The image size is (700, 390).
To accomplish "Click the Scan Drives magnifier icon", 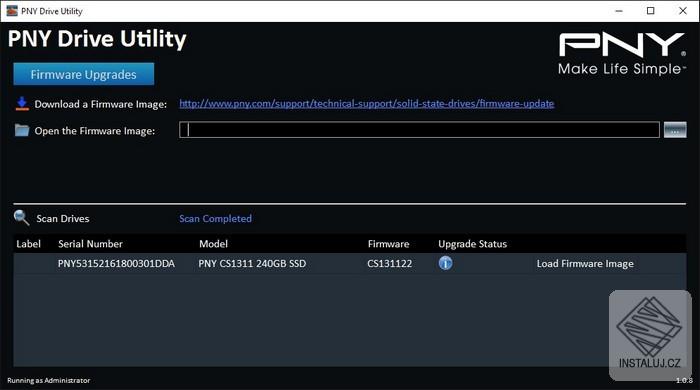I will [21, 218].
